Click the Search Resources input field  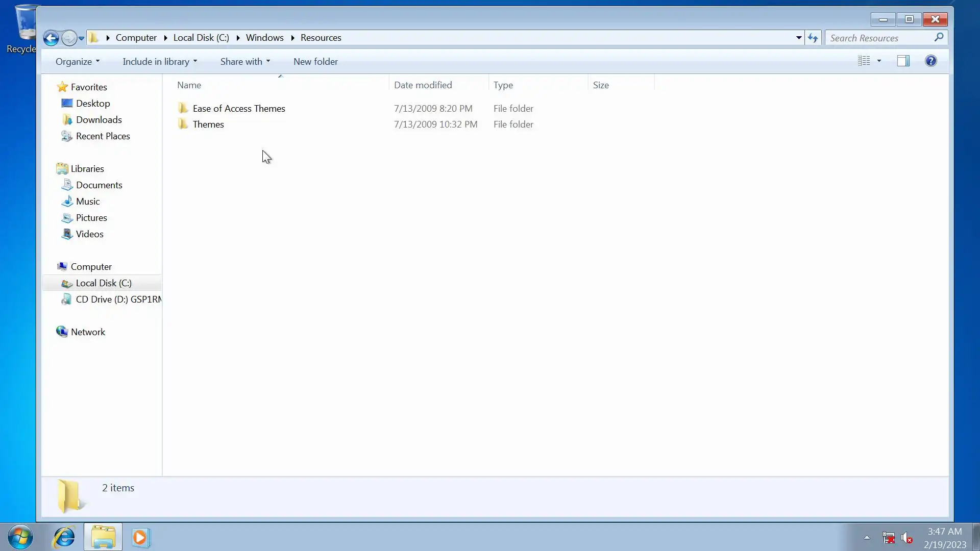click(x=880, y=38)
